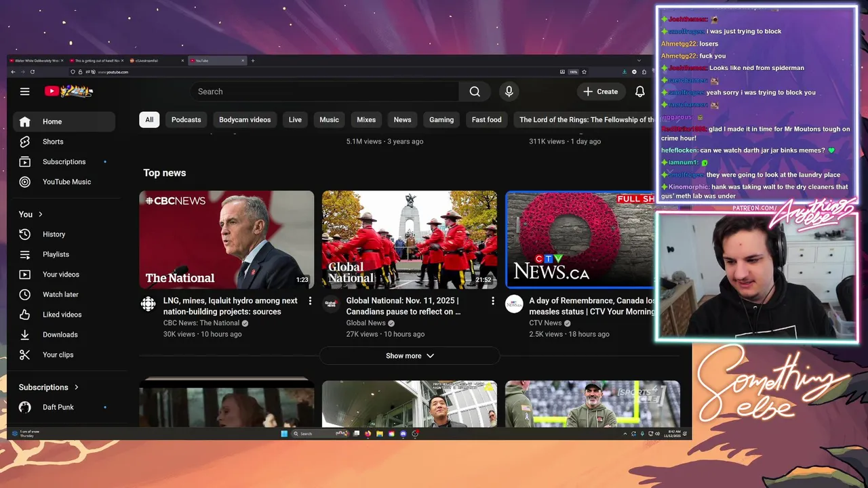The height and width of the screenshot is (488, 868).
Task: Open CTV News.ca video thumbnail
Action: pos(580,240)
